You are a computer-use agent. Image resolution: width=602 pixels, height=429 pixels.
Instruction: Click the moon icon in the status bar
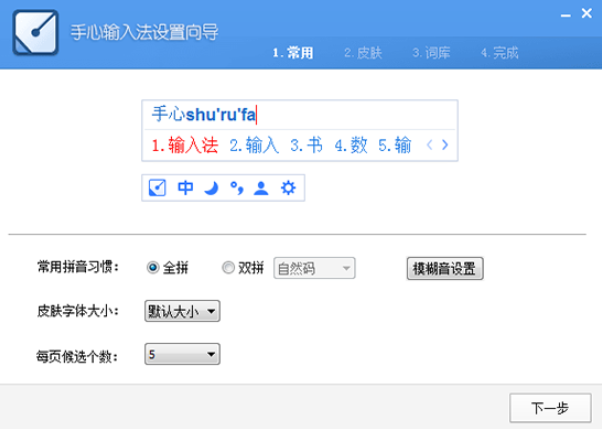click(x=211, y=187)
